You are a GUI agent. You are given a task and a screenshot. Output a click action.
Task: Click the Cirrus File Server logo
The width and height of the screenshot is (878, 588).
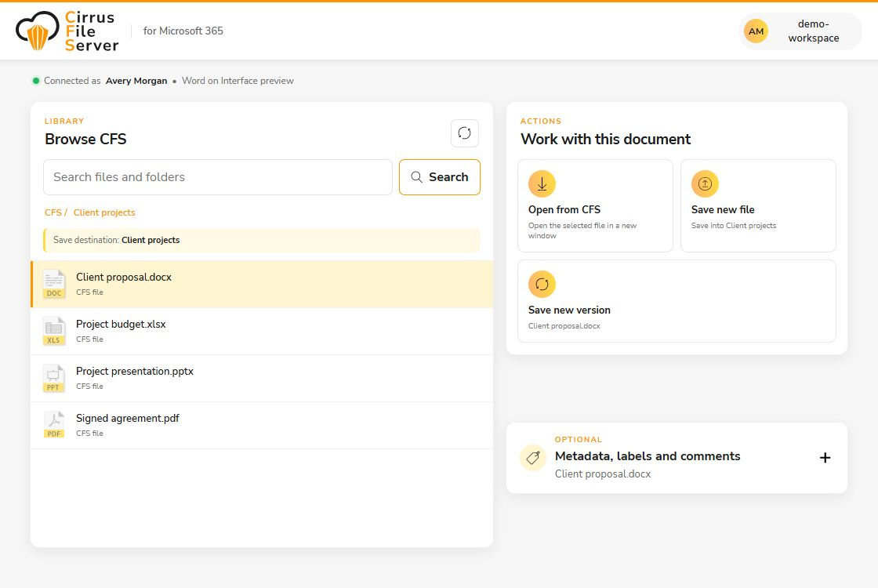[x=67, y=31]
